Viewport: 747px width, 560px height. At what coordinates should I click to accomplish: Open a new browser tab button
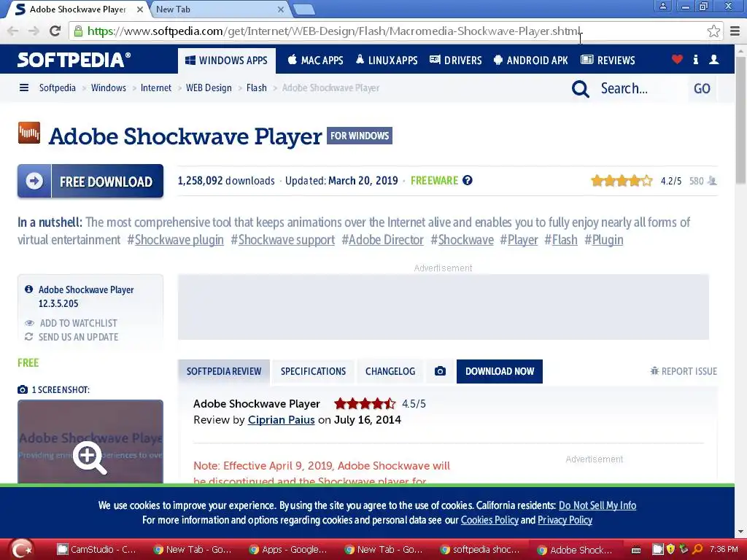(x=304, y=9)
